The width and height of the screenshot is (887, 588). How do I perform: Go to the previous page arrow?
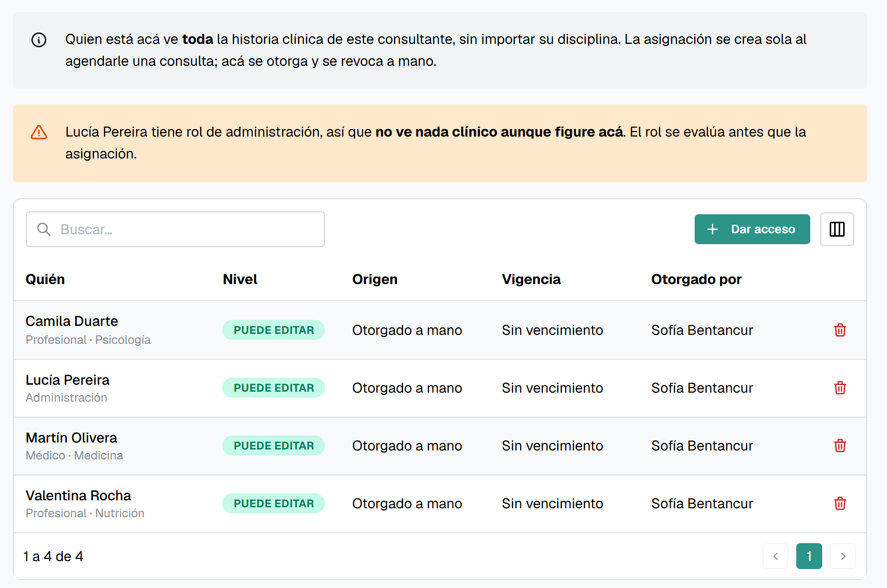(775, 556)
